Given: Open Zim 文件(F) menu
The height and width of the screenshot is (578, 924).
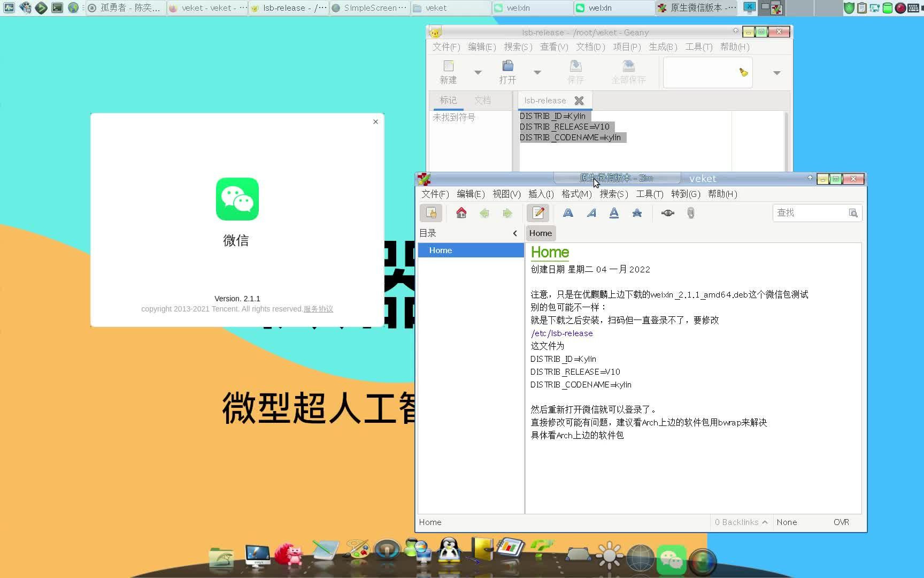Looking at the screenshot, I should [x=435, y=194].
